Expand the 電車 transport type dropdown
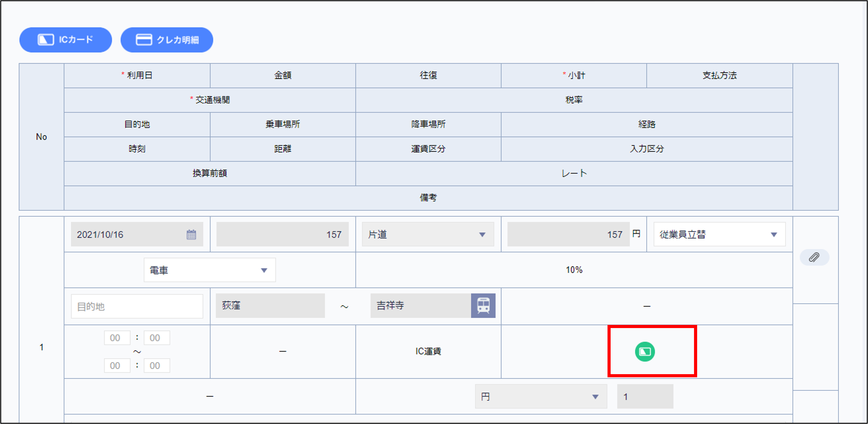 click(209, 270)
